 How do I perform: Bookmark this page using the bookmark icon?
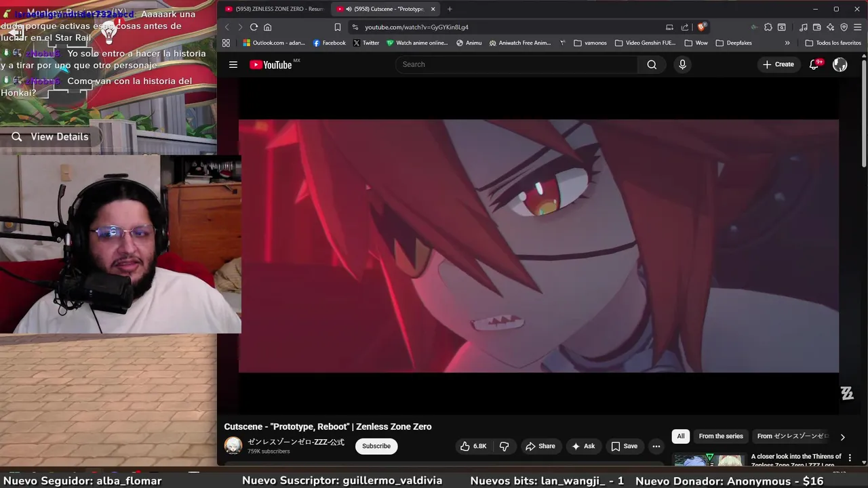coord(337,27)
